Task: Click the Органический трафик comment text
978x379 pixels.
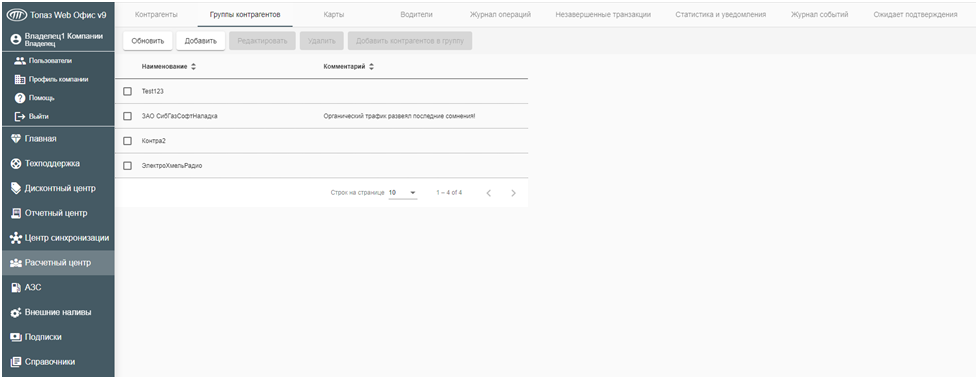Action: (x=399, y=117)
